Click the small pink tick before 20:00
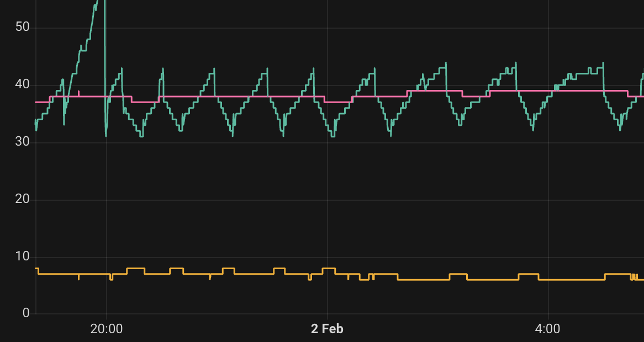644x342 pixels. coord(78,93)
